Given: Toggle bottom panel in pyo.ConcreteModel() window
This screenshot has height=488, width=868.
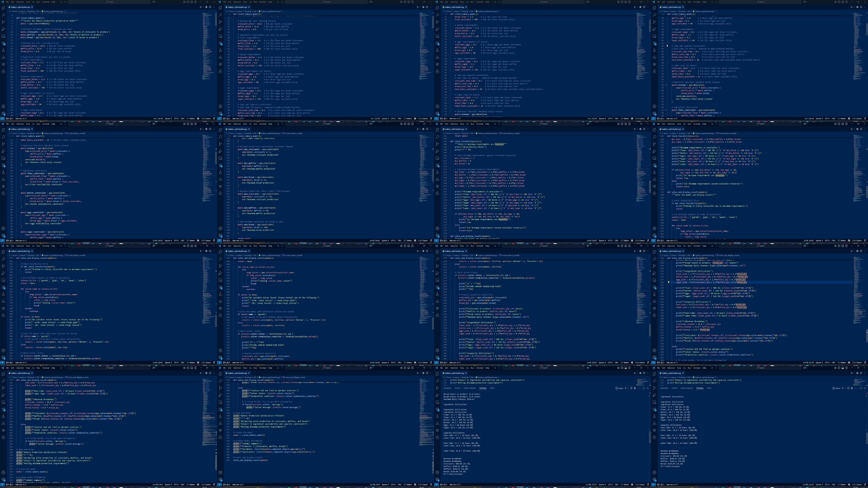Looking at the screenshot, I should pos(192,2).
